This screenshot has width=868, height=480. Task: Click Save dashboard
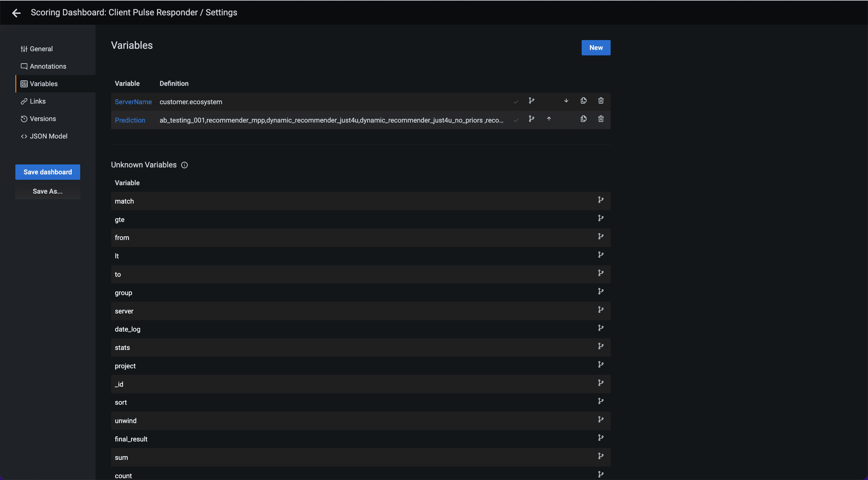point(47,172)
